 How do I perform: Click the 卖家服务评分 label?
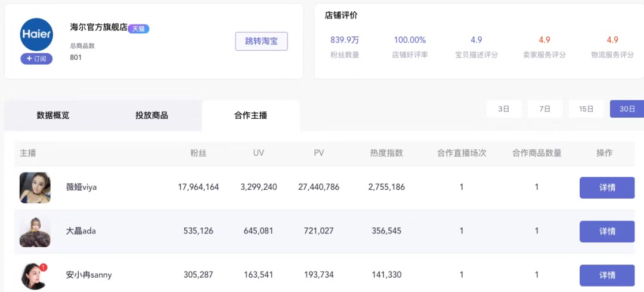[x=544, y=55]
